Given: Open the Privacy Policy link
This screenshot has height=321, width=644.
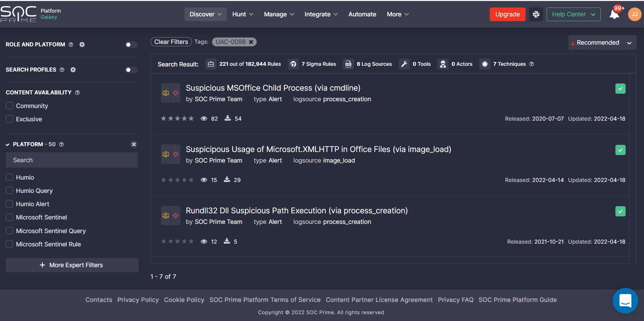Looking at the screenshot, I should click(138, 300).
